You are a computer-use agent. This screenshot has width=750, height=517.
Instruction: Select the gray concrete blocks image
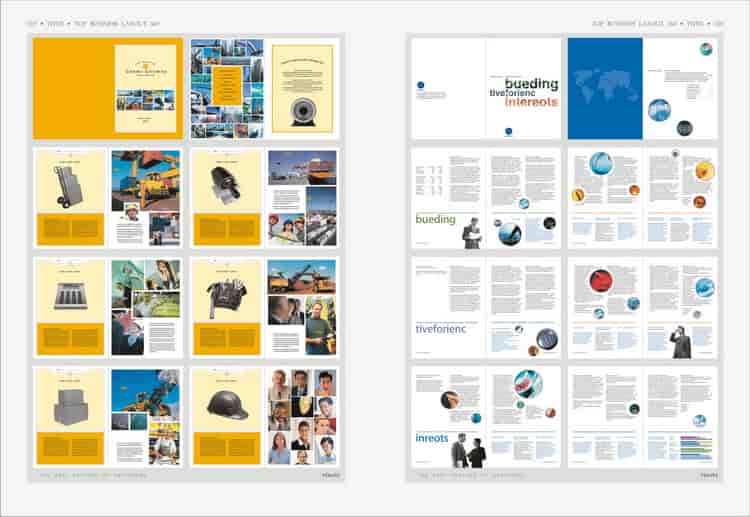(69, 402)
